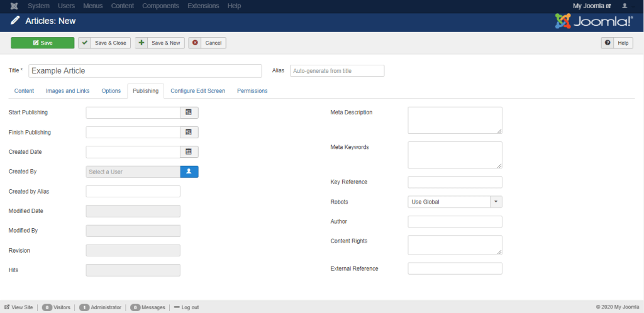The height and width of the screenshot is (313, 644).
Task: Open the Users menu
Action: click(x=66, y=6)
